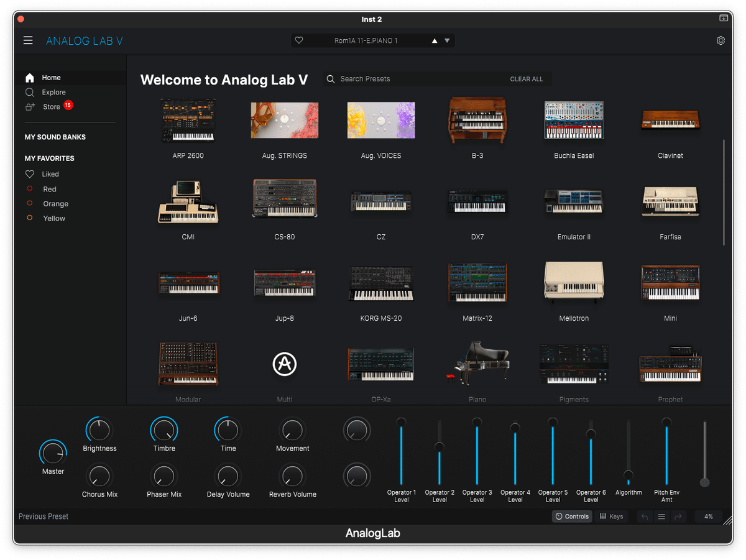This screenshot has height=560, width=746.
Task: Show Liked favorites
Action: [50, 174]
